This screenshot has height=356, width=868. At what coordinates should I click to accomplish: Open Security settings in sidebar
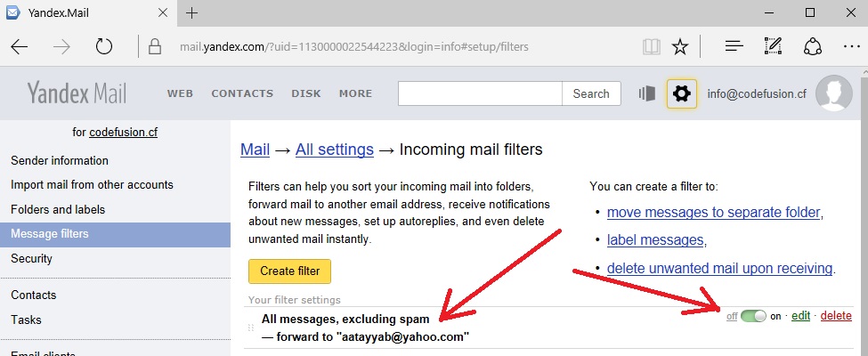pyautogui.click(x=31, y=259)
